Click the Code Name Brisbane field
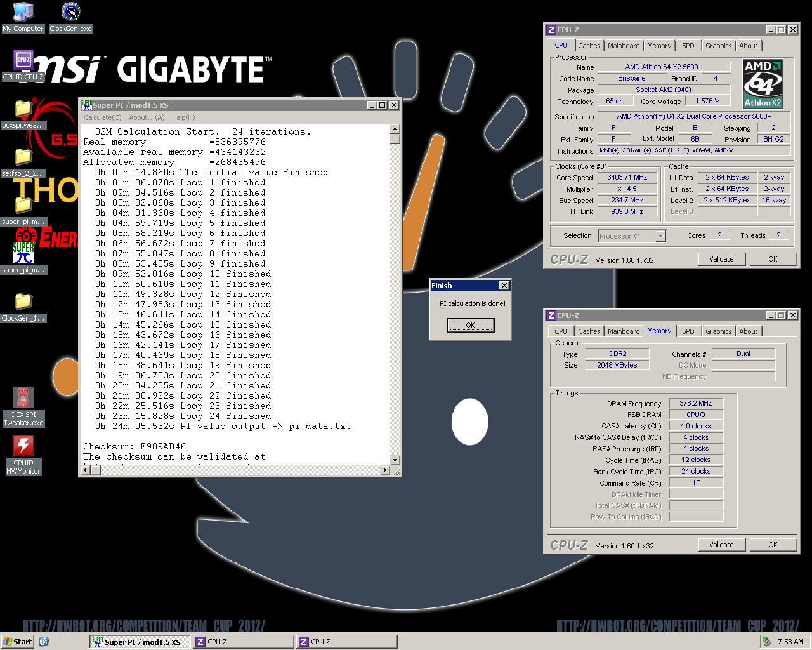 632,79
